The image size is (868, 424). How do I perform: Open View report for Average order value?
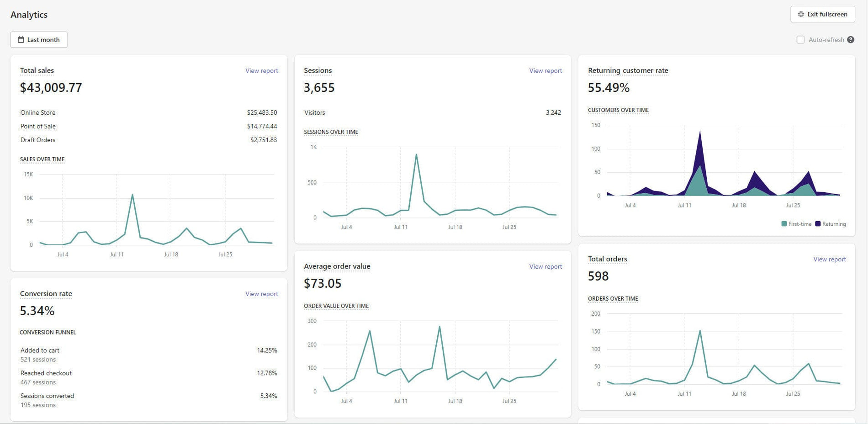tap(545, 266)
